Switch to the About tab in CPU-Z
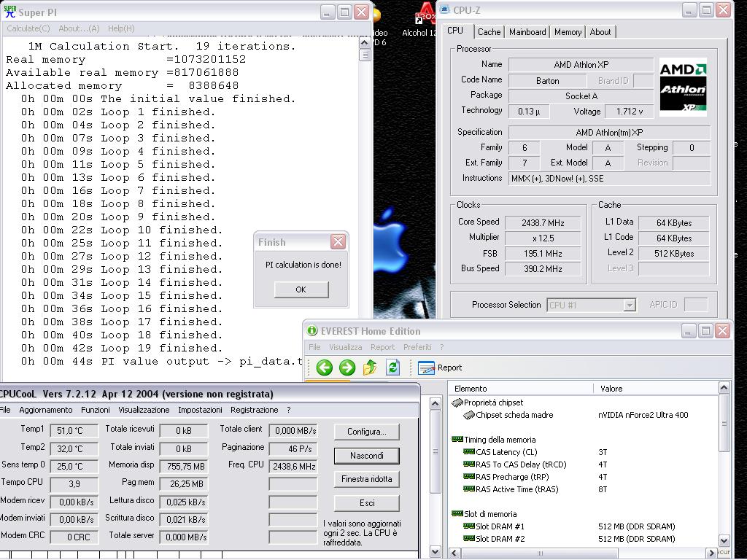The height and width of the screenshot is (560, 747). (x=600, y=32)
